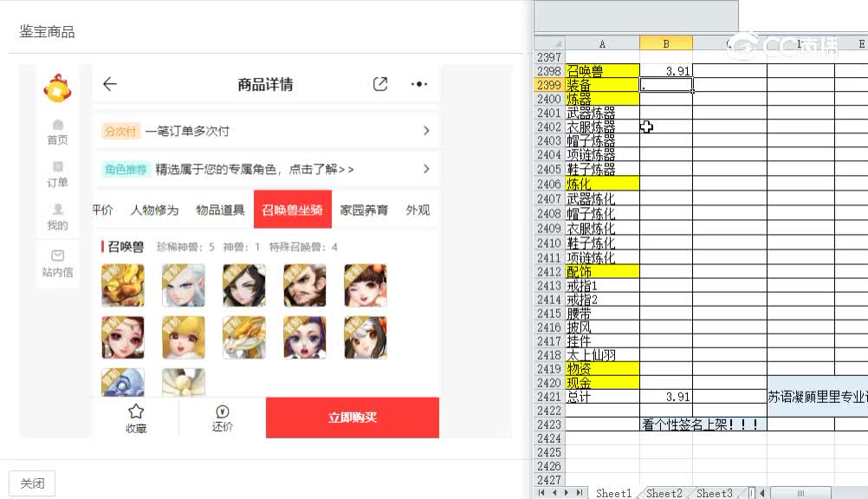This screenshot has width=868, height=499.
Task: Open the golden dragon summon thumbnail
Action: pos(123,285)
